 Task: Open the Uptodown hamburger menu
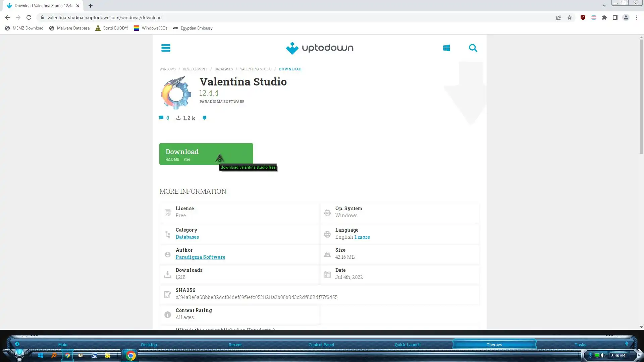coord(166,48)
